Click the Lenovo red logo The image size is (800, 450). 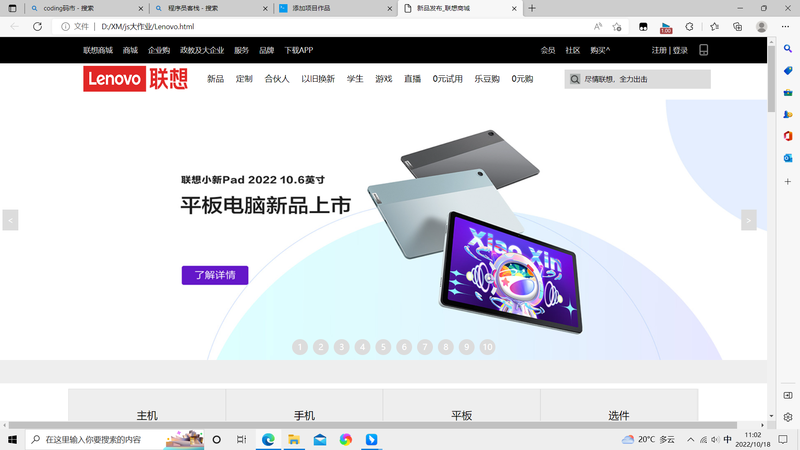pos(114,79)
